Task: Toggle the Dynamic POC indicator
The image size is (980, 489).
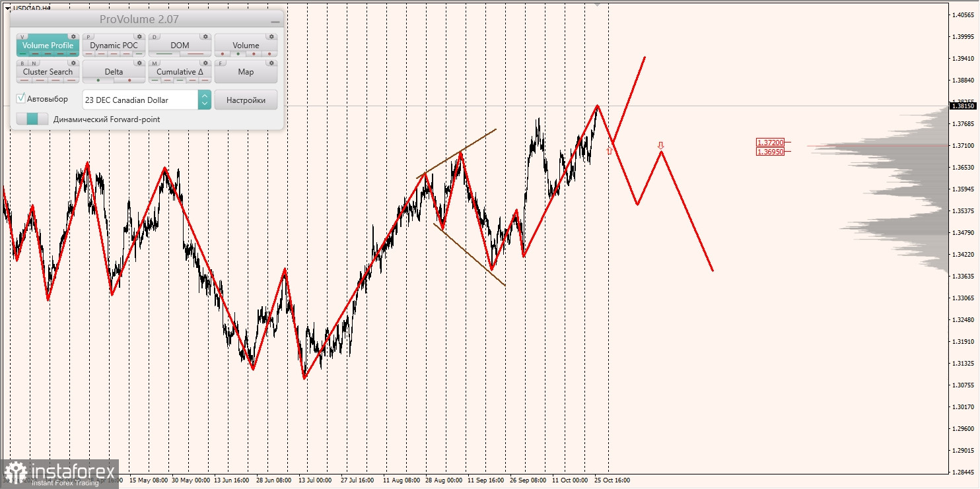Action: coord(114,45)
